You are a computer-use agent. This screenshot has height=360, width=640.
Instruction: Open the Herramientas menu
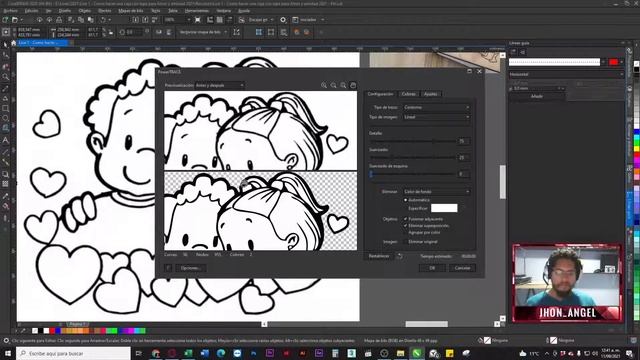pos(197,11)
